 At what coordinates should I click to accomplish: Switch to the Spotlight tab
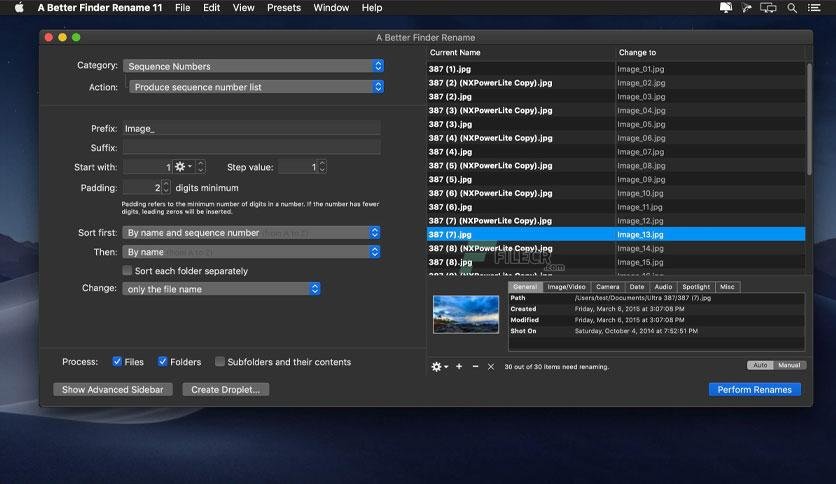(696, 287)
